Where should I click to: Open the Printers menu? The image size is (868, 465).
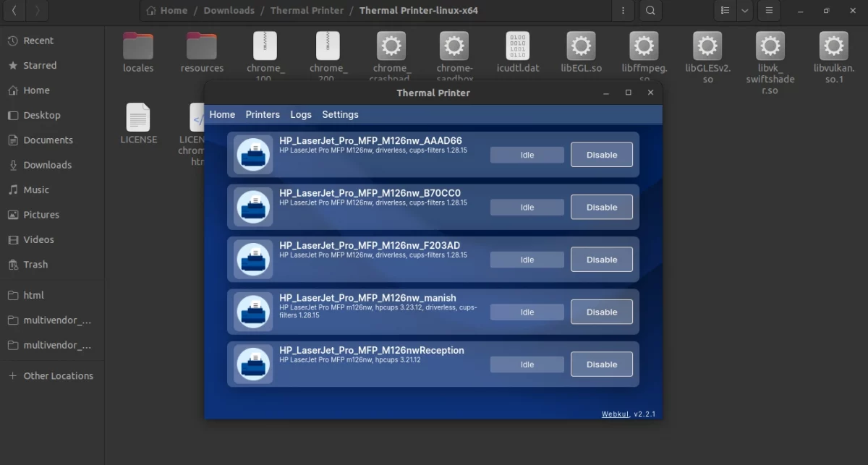(x=263, y=114)
